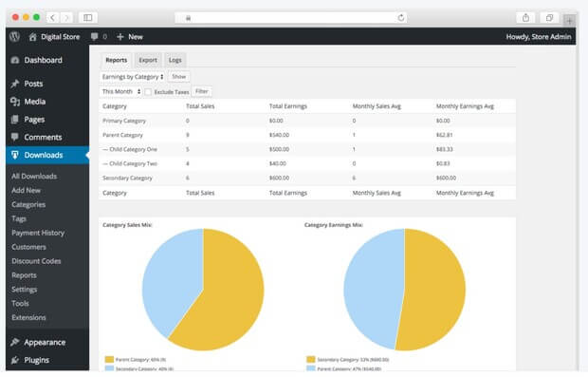Switch to the Logs tab

coord(175,60)
